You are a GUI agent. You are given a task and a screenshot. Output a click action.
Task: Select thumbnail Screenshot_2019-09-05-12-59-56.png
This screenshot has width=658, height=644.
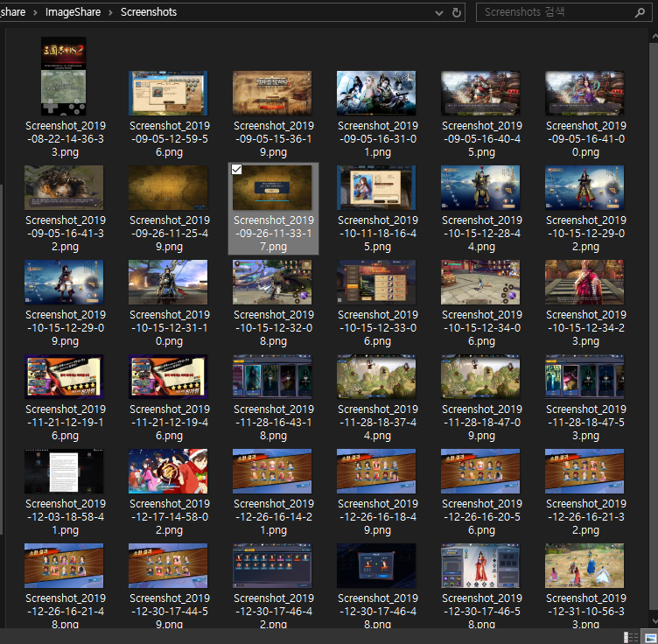click(168, 93)
